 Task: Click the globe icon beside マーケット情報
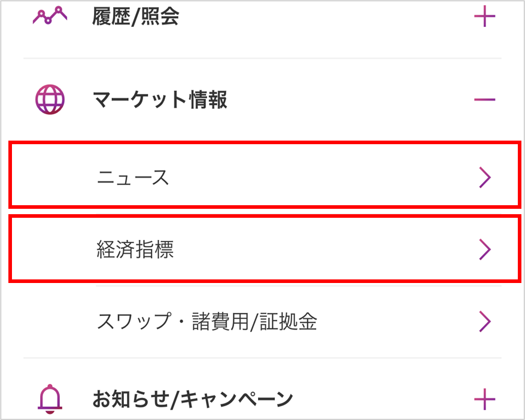[x=50, y=99]
